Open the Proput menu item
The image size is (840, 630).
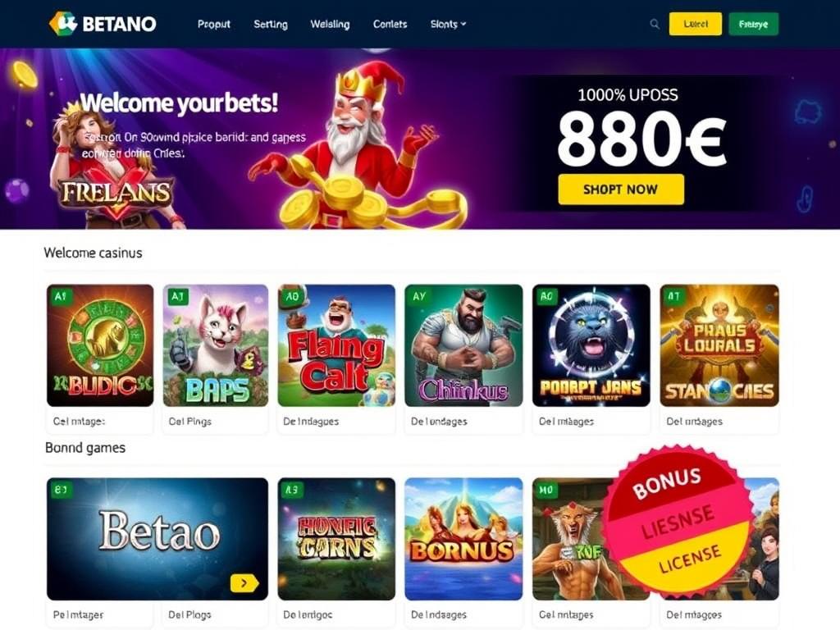point(214,24)
